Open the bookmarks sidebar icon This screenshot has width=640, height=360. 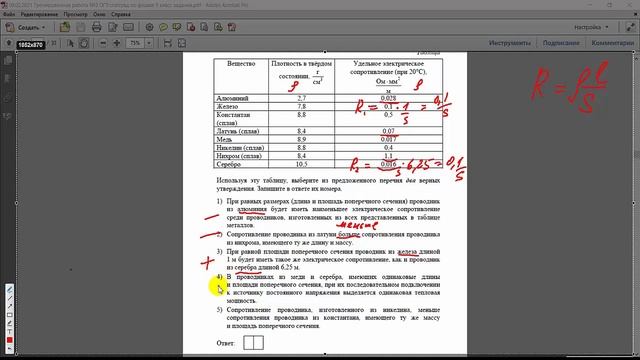point(7,78)
